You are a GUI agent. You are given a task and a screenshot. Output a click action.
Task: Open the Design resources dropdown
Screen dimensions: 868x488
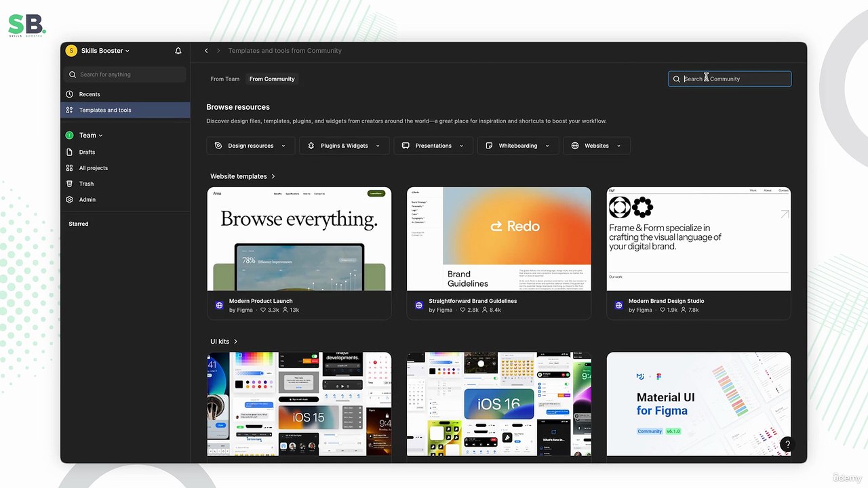click(250, 146)
